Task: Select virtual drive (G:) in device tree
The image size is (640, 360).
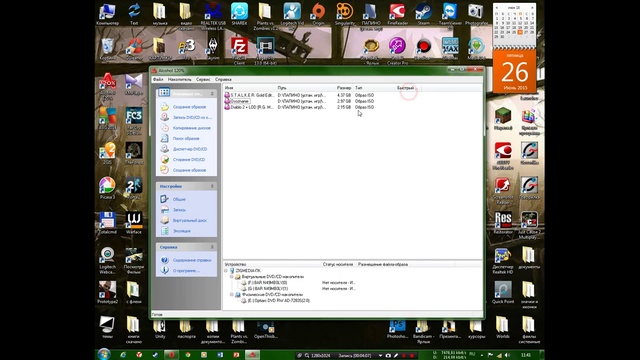Action: click(x=267, y=289)
